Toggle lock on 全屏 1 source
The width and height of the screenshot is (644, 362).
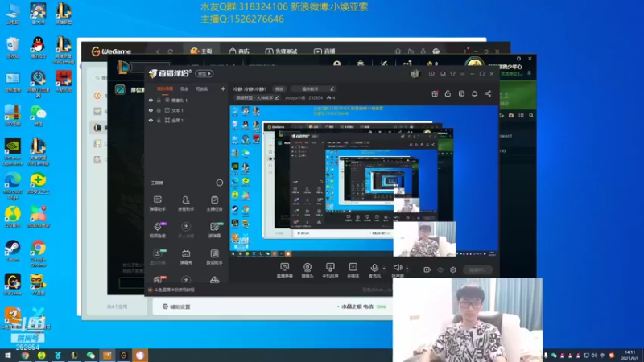(x=159, y=121)
